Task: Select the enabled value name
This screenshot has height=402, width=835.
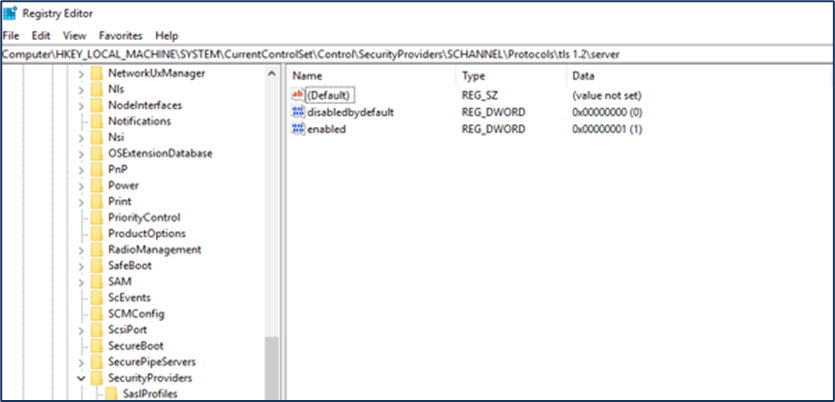Action: [326, 129]
